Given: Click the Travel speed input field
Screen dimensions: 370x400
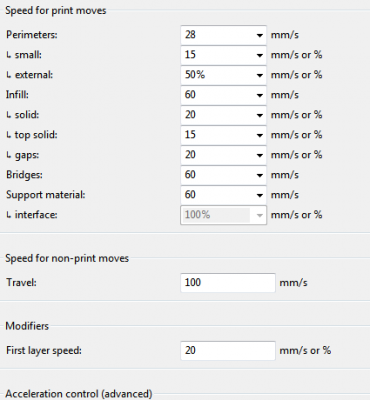Looking at the screenshot, I should point(228,283).
